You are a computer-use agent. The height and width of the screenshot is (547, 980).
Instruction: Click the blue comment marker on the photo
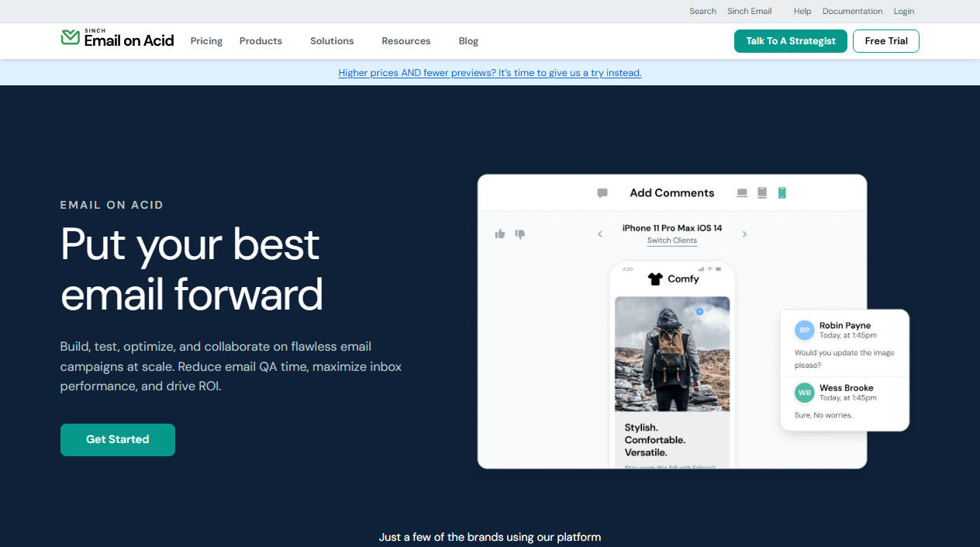click(x=699, y=311)
